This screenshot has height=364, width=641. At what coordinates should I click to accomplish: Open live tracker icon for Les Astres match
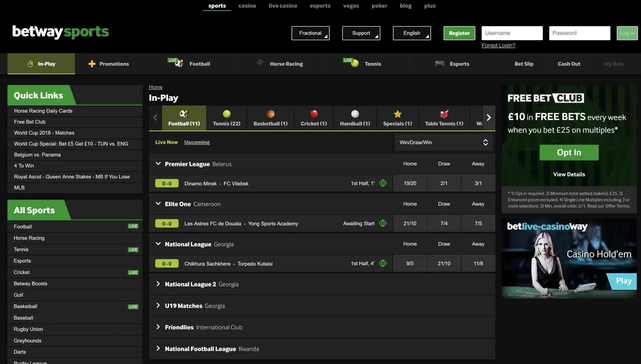383,223
